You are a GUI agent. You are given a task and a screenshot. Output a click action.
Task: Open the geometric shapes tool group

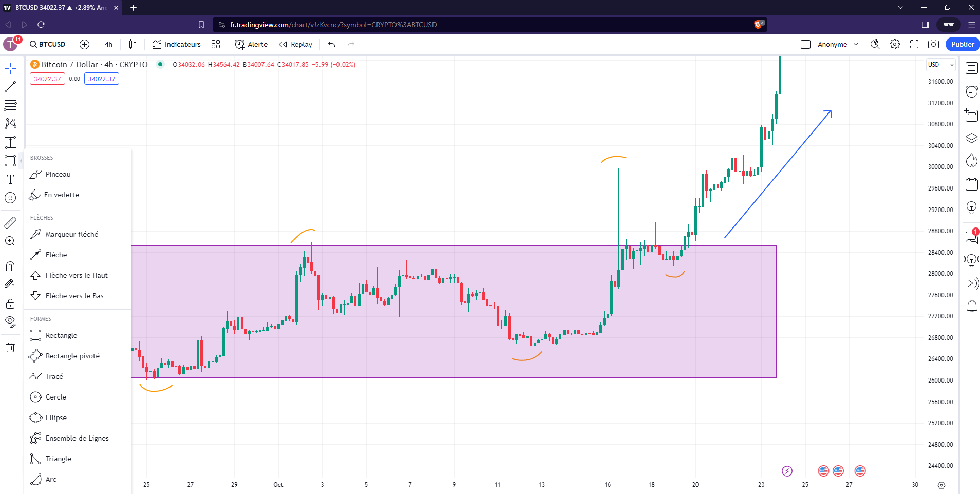10,161
